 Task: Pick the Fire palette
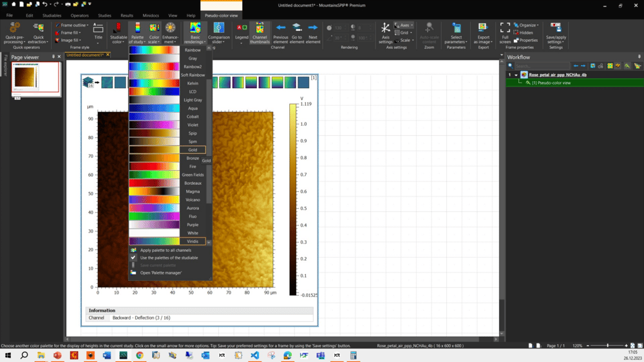tap(167, 166)
